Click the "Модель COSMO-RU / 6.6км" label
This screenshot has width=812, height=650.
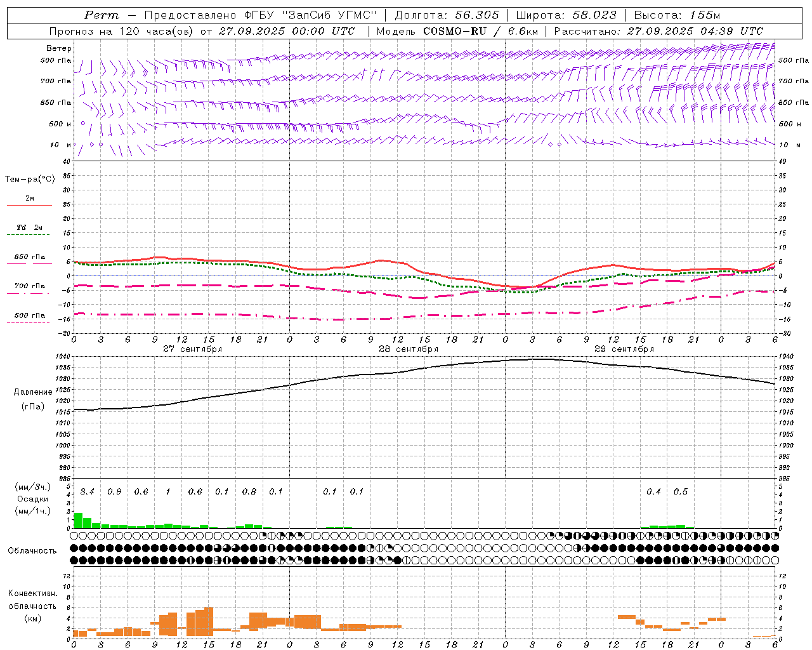pyautogui.click(x=457, y=31)
